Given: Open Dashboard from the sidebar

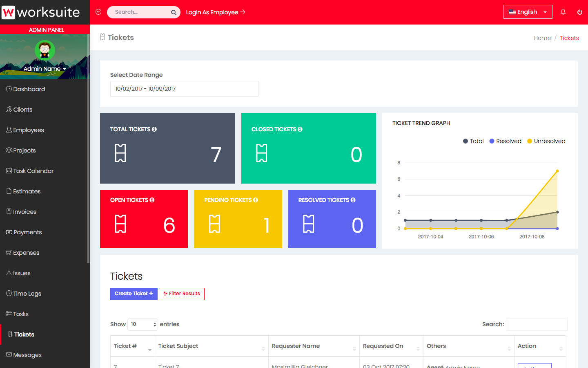Looking at the screenshot, I should pyautogui.click(x=29, y=89).
